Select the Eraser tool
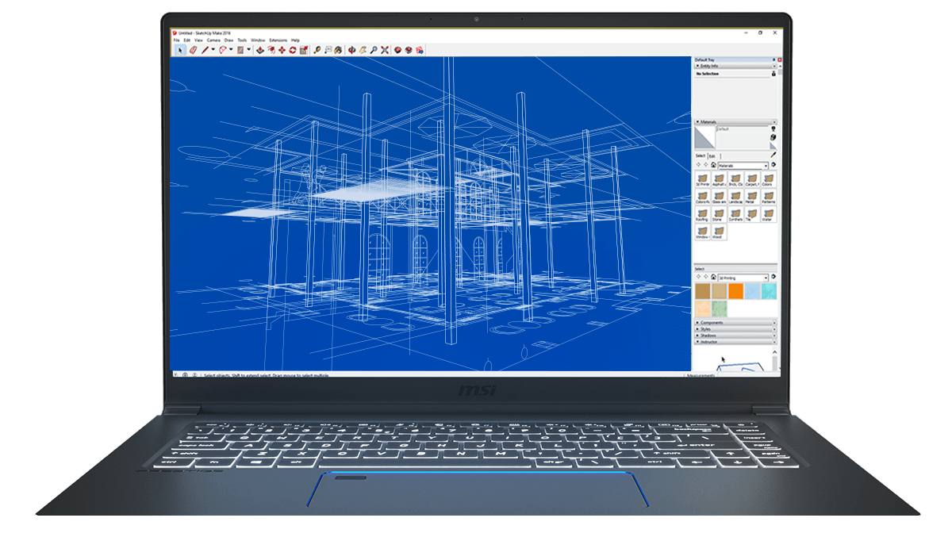Screen dimensions: 952x560 pyautogui.click(x=193, y=49)
